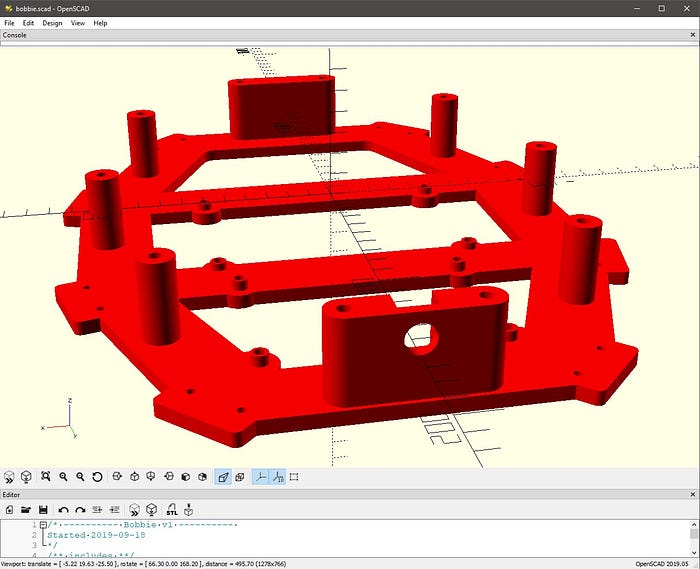Click the Preview icon in the Editor toolbar
Viewport: 700px width, 569px height.
pos(134,510)
